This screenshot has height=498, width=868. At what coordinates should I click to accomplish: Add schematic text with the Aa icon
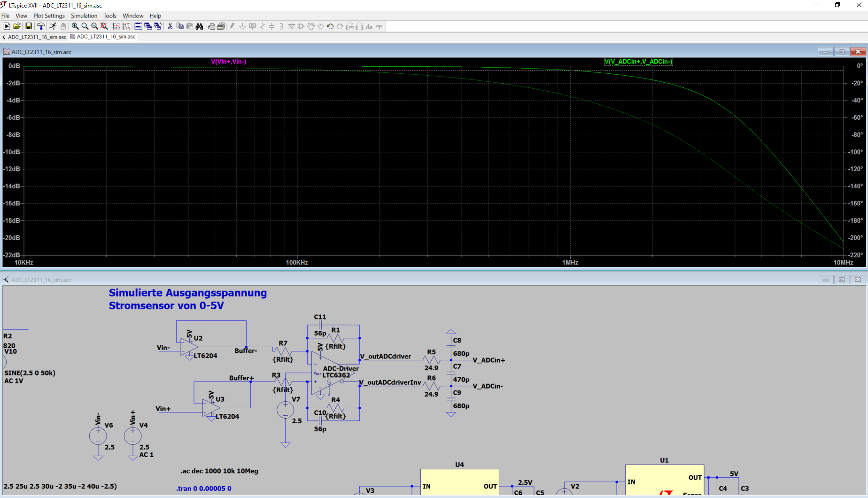pos(368,26)
